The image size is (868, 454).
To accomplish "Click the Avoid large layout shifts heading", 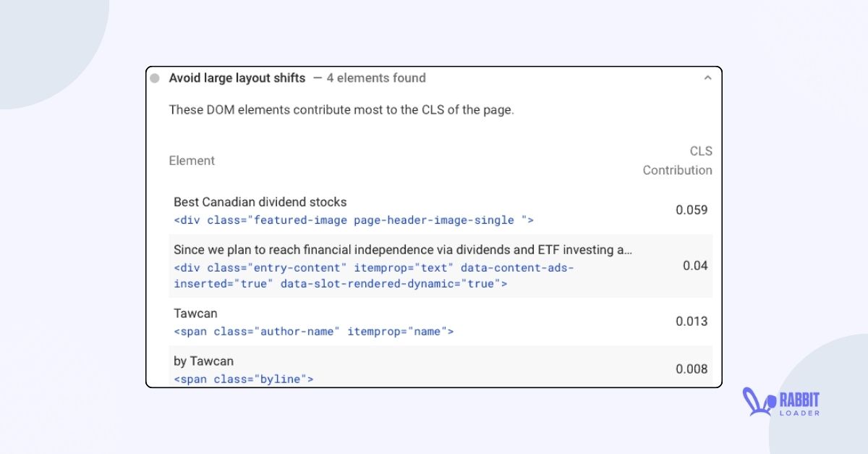I will point(237,77).
